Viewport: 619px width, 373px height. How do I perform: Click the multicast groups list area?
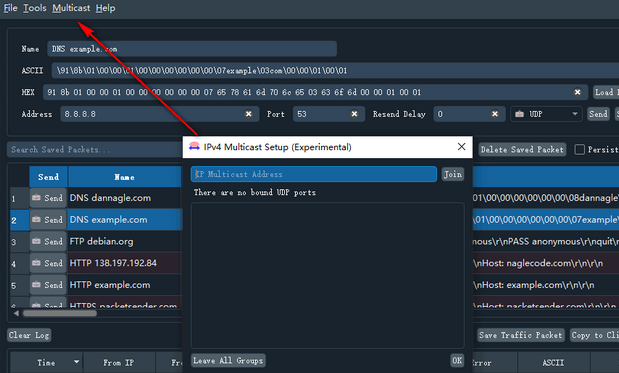327,275
